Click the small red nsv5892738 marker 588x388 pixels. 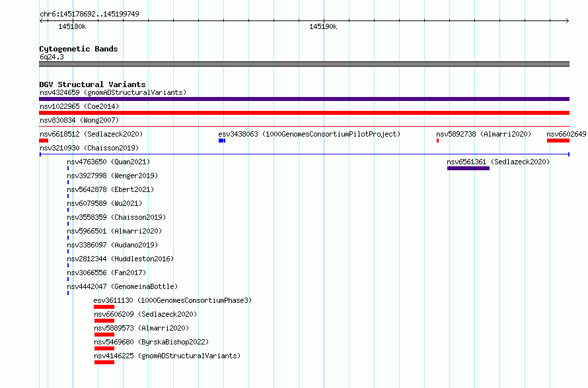[x=437, y=141]
